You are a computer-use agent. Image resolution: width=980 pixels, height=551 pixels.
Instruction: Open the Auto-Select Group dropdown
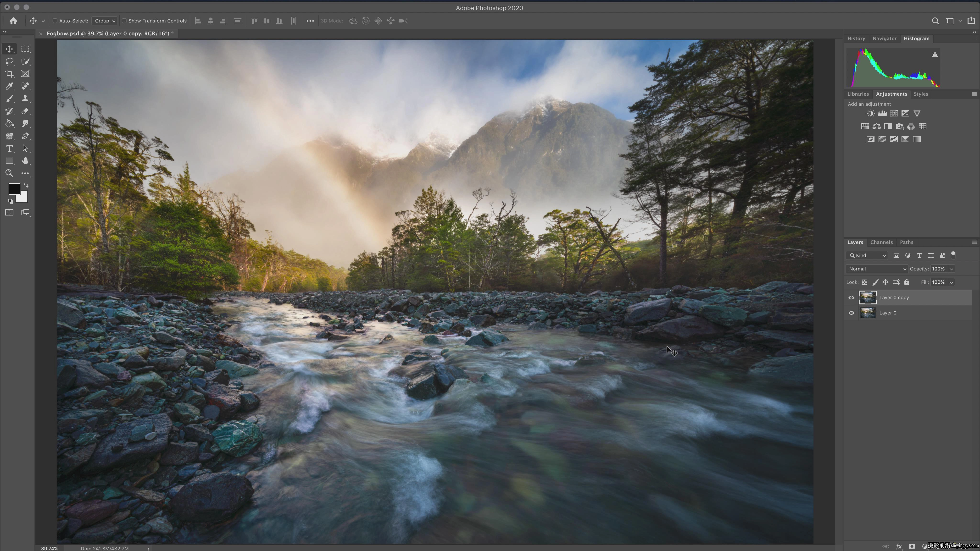point(104,21)
